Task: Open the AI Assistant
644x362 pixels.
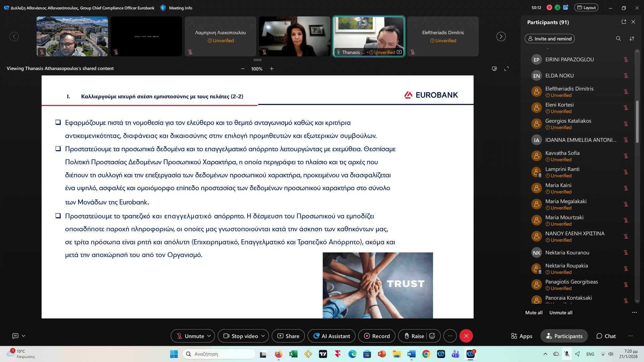Action: point(331,336)
